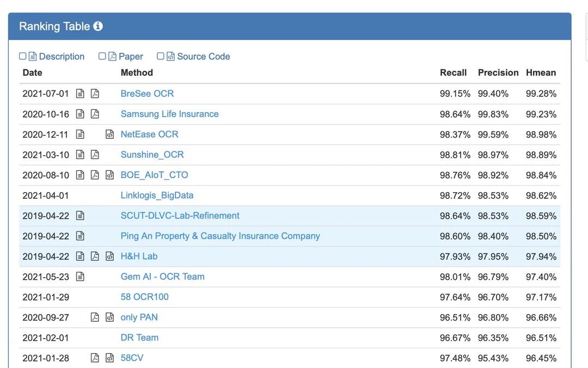
Task: Toggle the Paper checkbox
Action: 102,56
